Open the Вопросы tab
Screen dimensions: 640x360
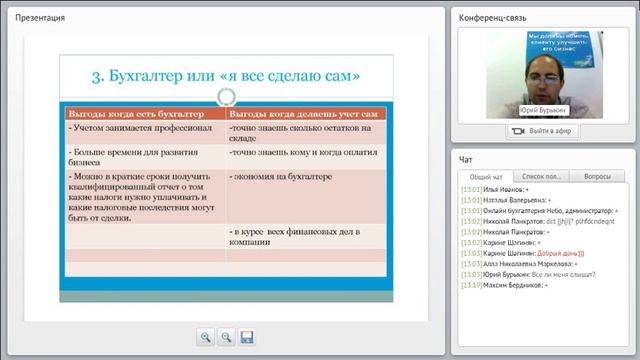coord(597,176)
